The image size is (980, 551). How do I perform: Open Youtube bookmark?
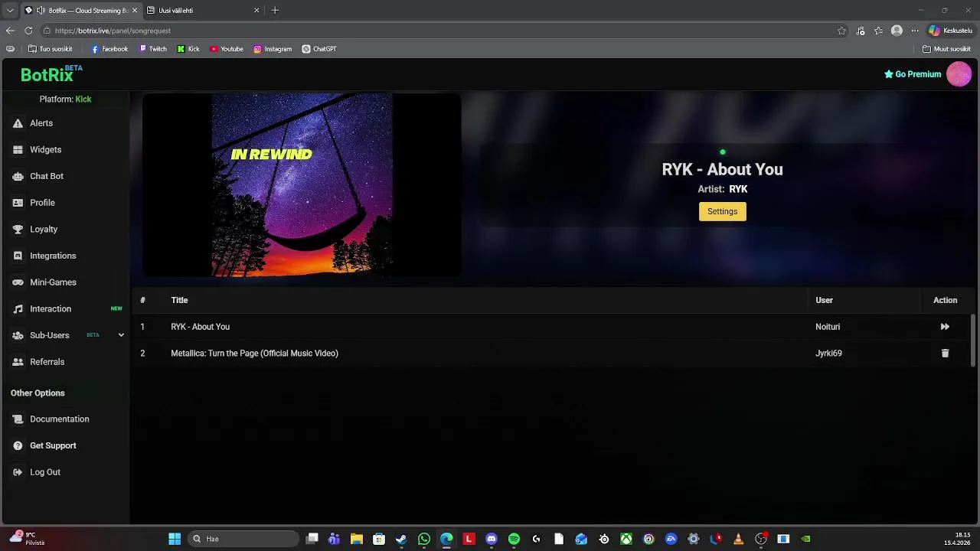pos(227,49)
